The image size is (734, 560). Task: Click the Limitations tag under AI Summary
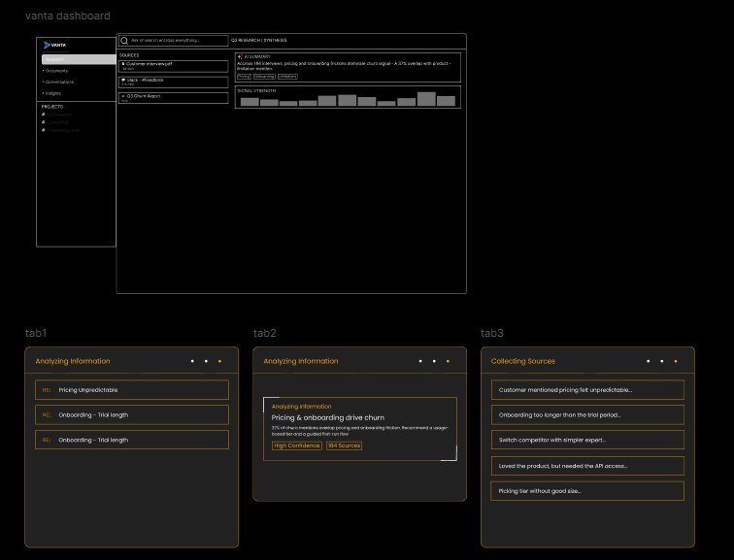287,77
